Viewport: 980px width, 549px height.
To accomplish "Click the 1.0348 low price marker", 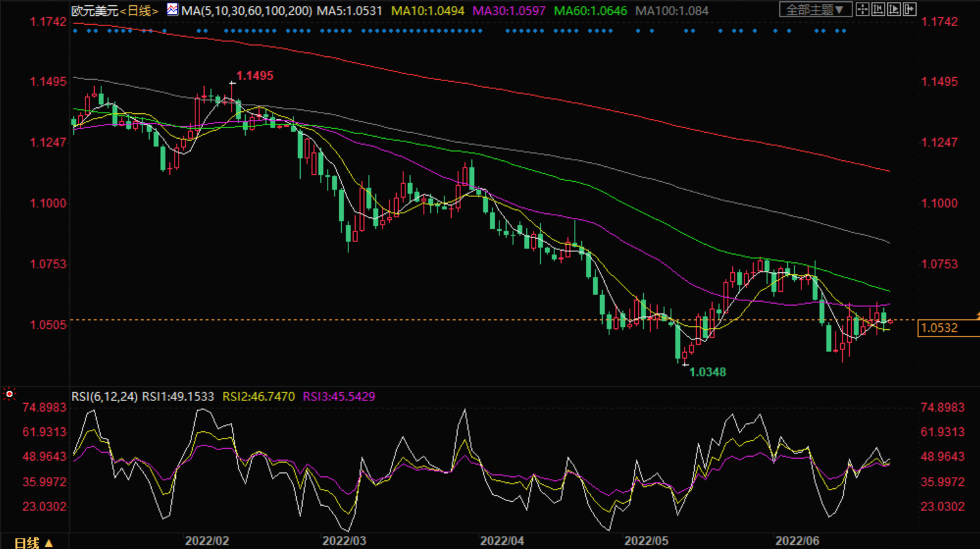I will coord(707,372).
